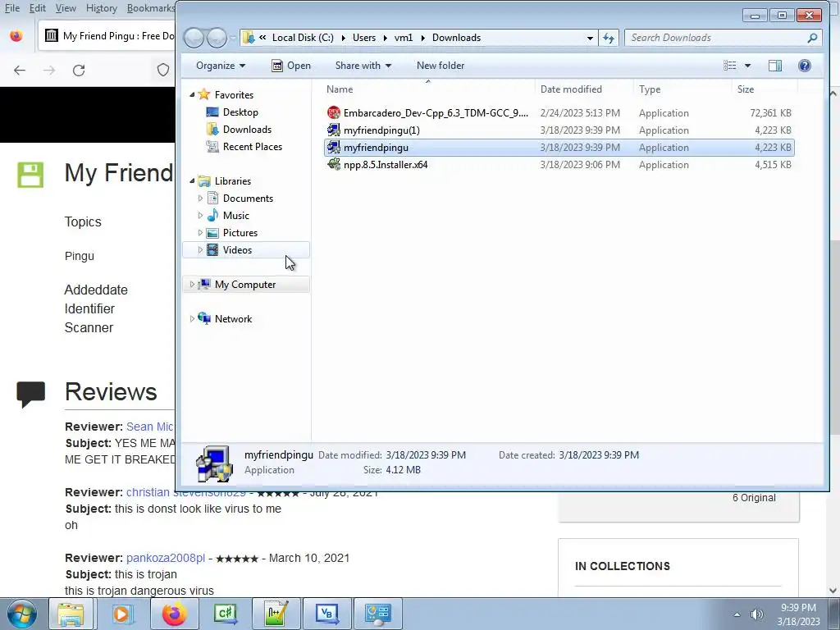
Task: Open Firefox from the taskbar
Action: [174, 614]
